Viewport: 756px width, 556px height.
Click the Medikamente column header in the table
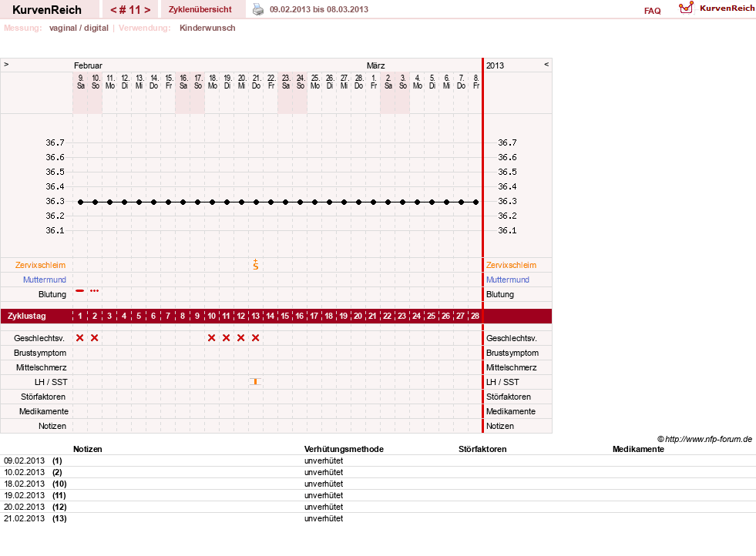click(638, 449)
